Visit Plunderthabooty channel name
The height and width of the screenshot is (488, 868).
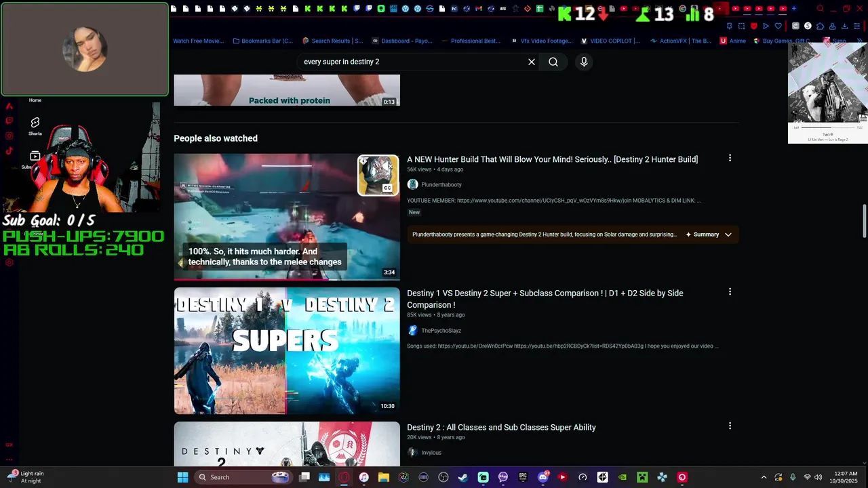tap(441, 185)
